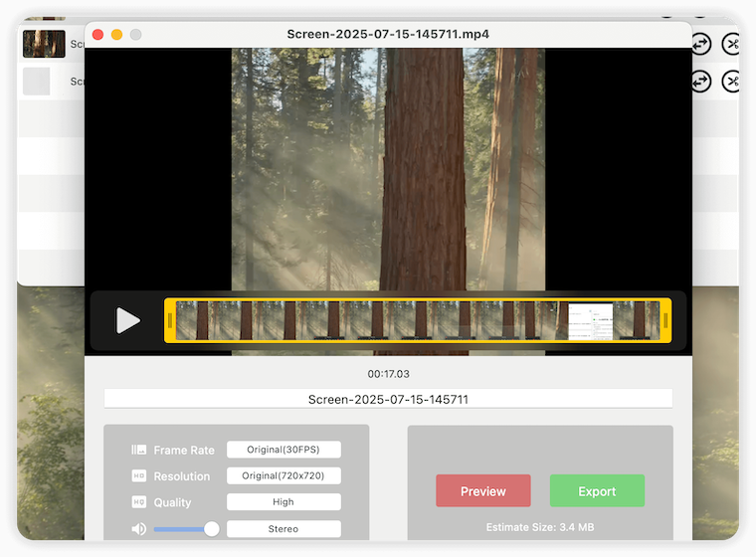
Task: Open the Frame Rate dropdown
Action: (x=283, y=450)
